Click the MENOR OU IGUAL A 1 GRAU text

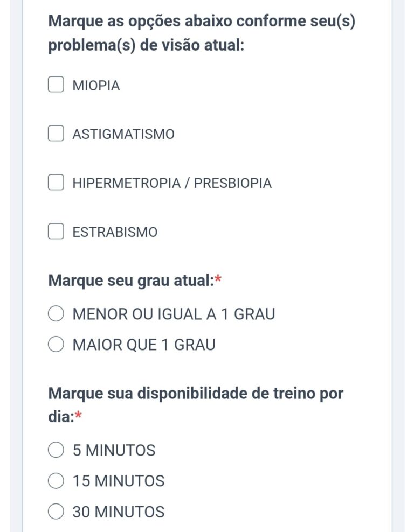174,314
